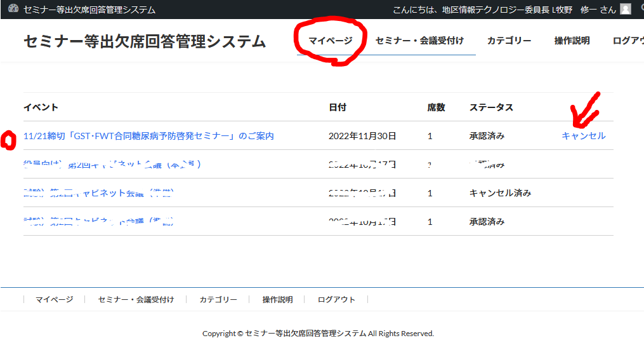
Task: Open the event link in the second table row
Action: click(112, 165)
